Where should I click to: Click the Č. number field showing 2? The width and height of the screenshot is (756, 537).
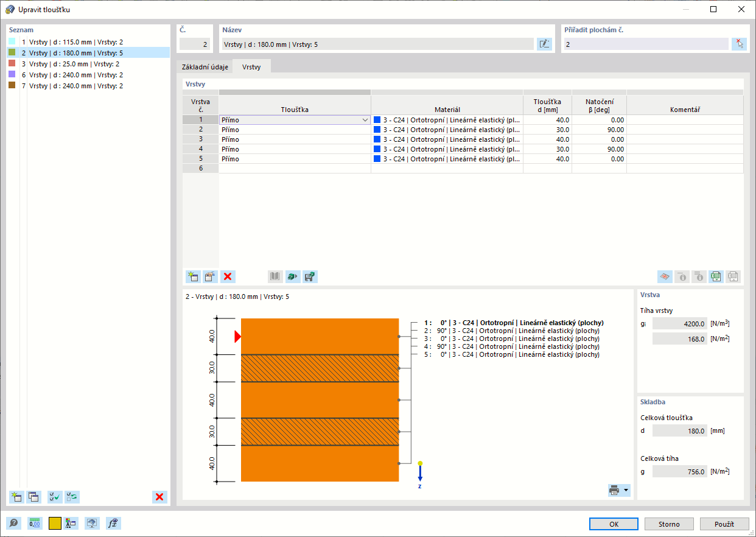(x=195, y=44)
